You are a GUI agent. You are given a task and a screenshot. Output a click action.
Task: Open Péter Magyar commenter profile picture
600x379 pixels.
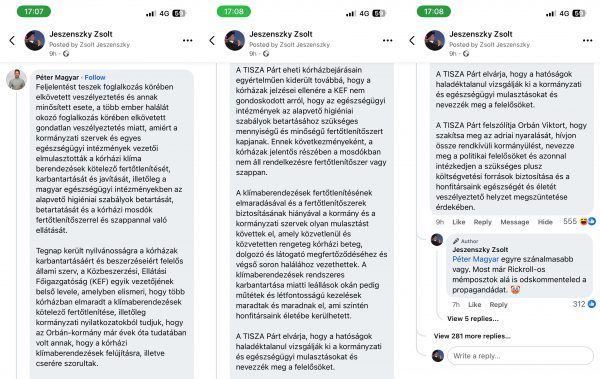tap(16, 80)
